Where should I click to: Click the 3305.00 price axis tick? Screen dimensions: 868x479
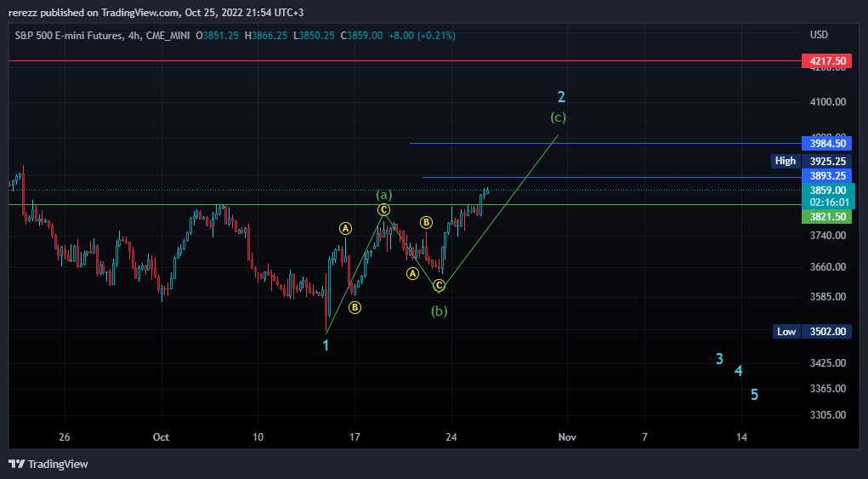(827, 414)
